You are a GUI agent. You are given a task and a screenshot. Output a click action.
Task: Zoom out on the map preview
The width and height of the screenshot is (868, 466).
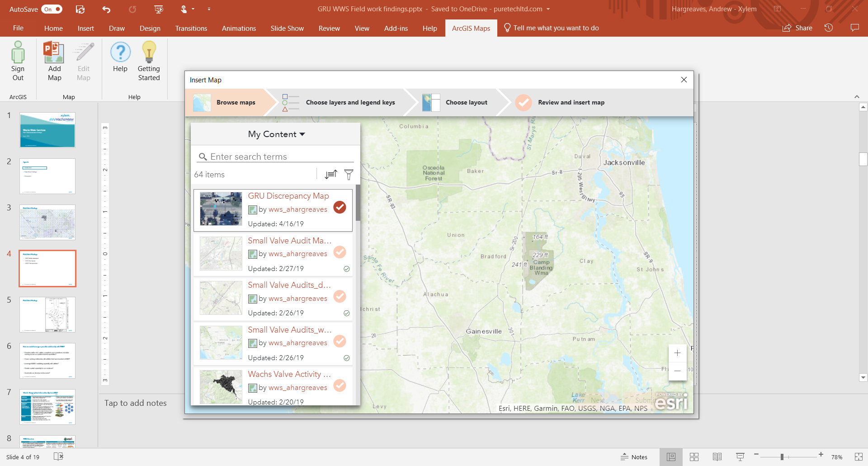click(677, 371)
